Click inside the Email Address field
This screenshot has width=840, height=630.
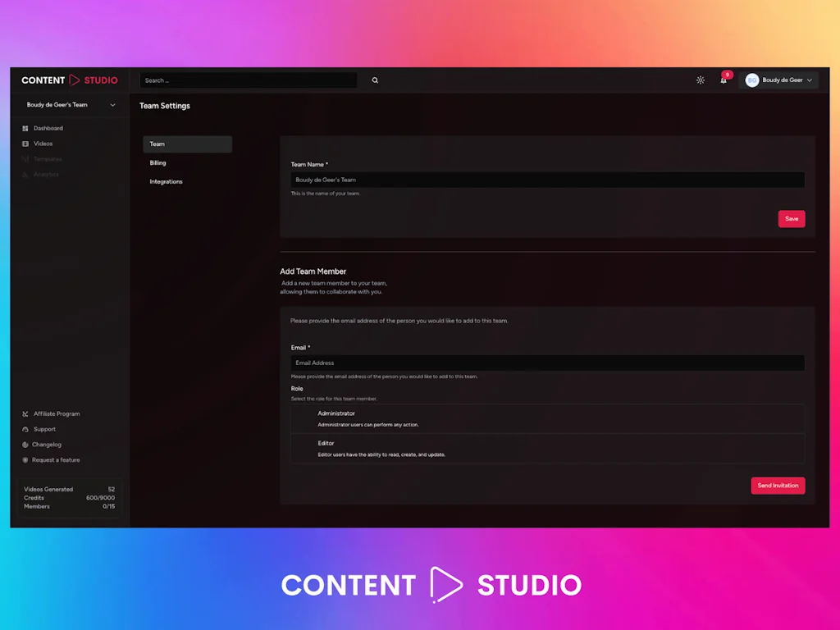546,363
